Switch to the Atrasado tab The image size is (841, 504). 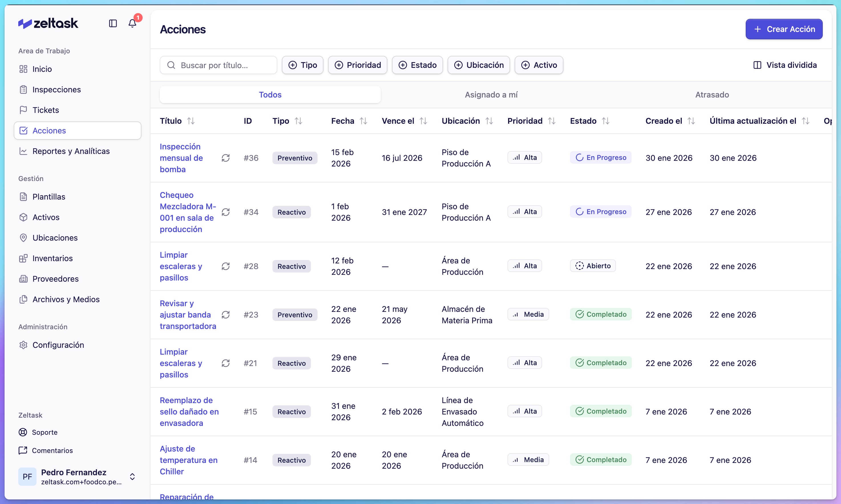[x=712, y=94]
